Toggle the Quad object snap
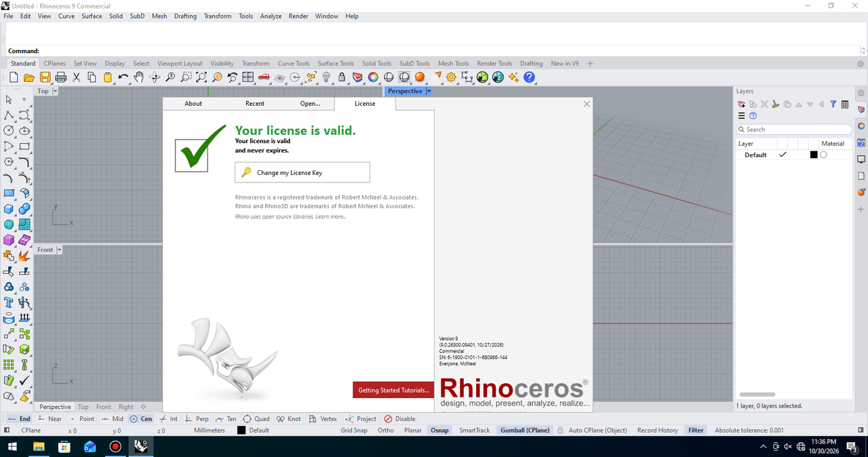This screenshot has width=868, height=457. tap(256, 419)
